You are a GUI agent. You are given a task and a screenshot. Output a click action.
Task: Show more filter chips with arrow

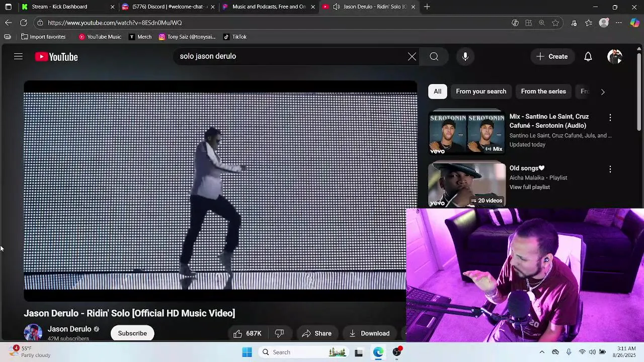(x=603, y=92)
